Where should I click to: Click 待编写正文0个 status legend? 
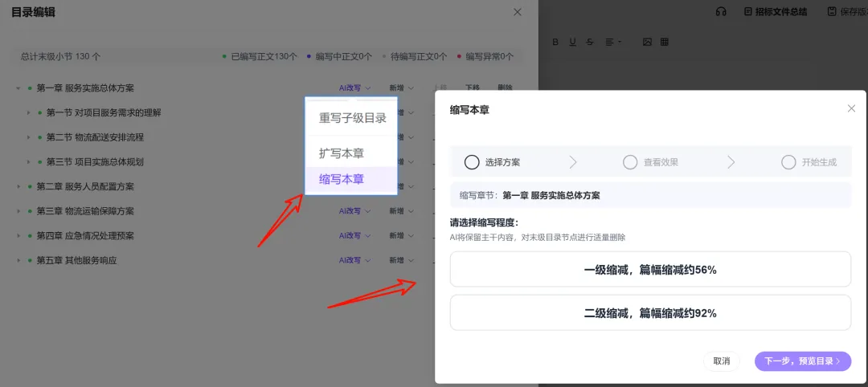(x=415, y=56)
